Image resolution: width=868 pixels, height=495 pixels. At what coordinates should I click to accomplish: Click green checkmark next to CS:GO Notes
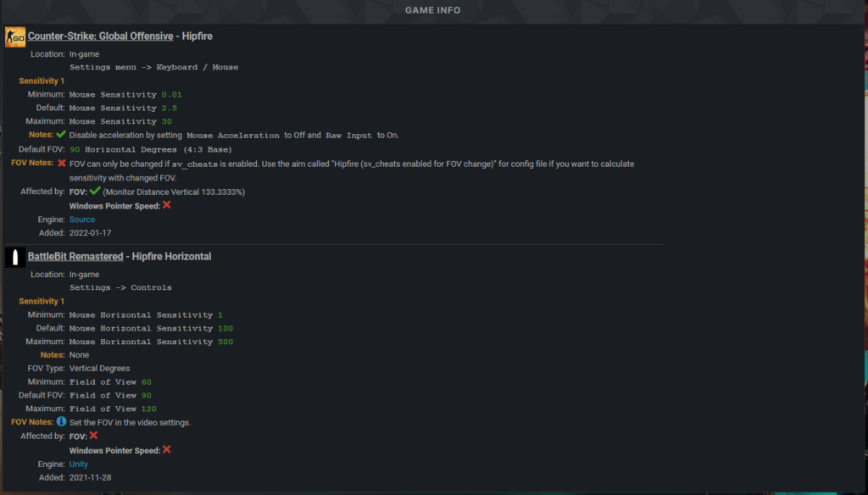tap(61, 134)
